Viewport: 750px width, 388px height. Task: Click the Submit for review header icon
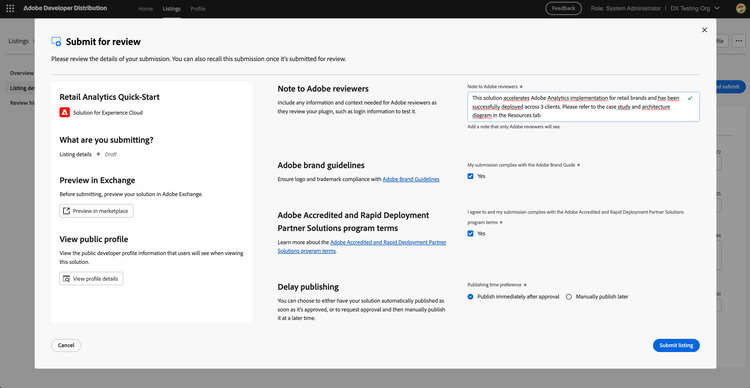56,42
